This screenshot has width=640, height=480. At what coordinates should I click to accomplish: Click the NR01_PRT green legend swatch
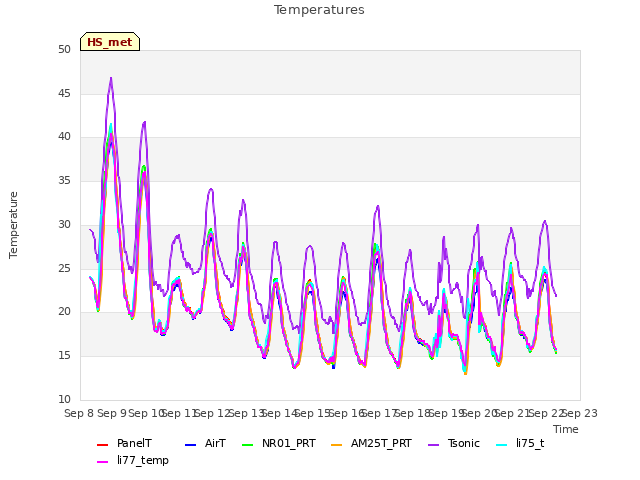pos(248,444)
